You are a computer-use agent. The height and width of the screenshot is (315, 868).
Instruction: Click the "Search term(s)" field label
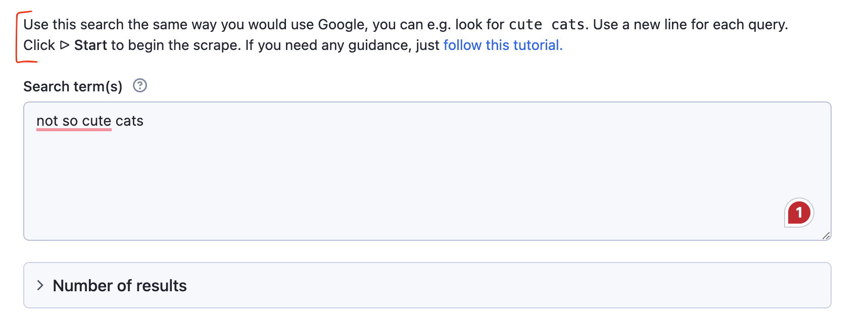73,86
